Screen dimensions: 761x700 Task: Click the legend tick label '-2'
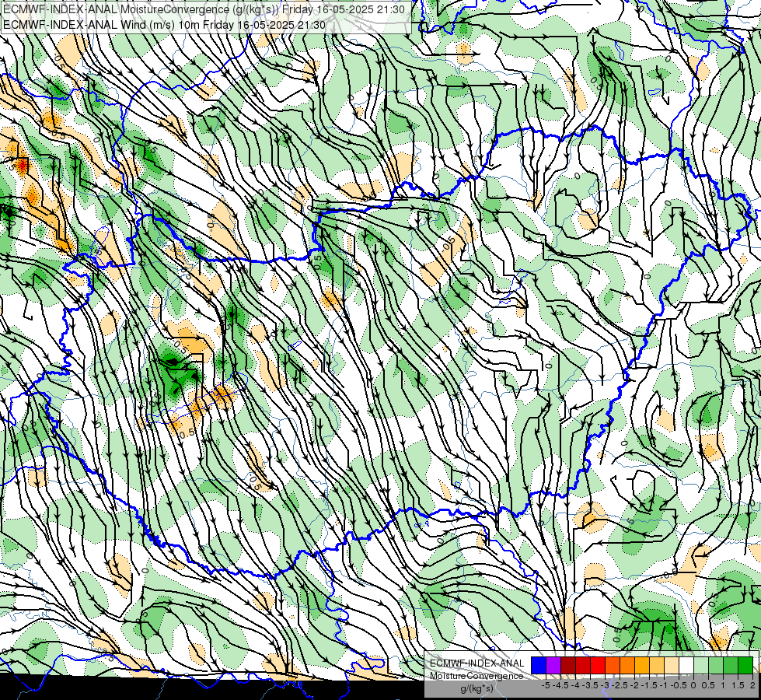[x=634, y=685]
